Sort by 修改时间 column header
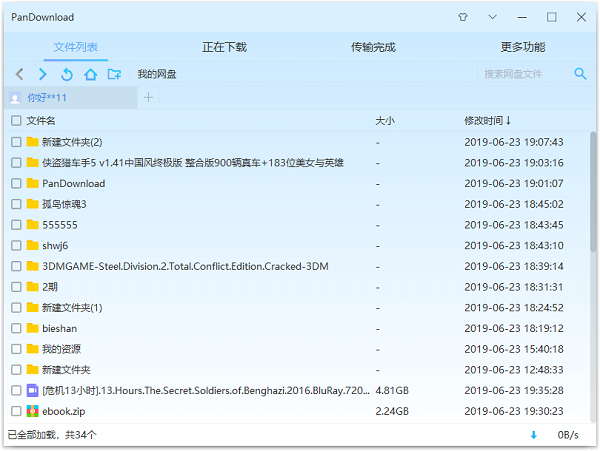This screenshot has width=600, height=451. (x=488, y=120)
